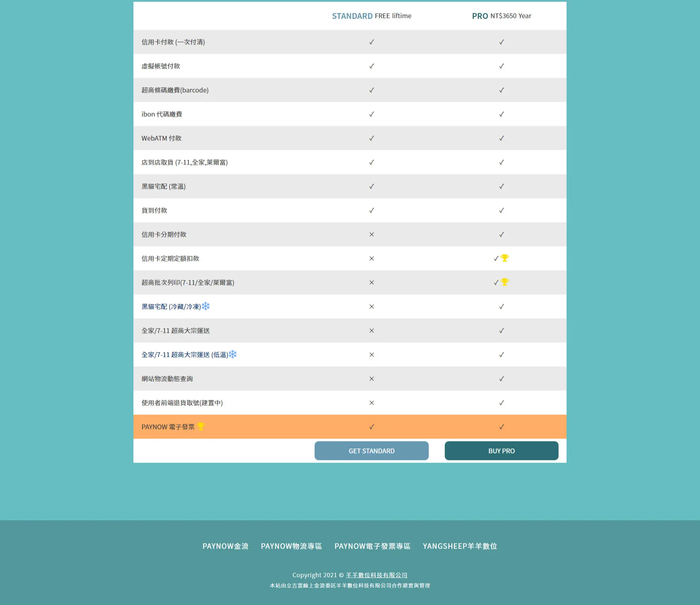Image resolution: width=700 pixels, height=605 pixels.
Task: Click PRO checkmark for 店到店取貨
Action: coord(502,162)
